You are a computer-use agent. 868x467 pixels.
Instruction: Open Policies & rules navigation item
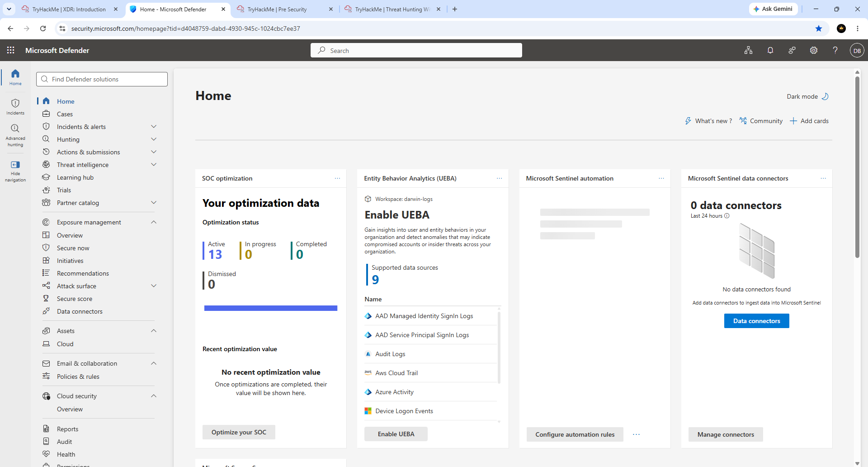point(78,376)
